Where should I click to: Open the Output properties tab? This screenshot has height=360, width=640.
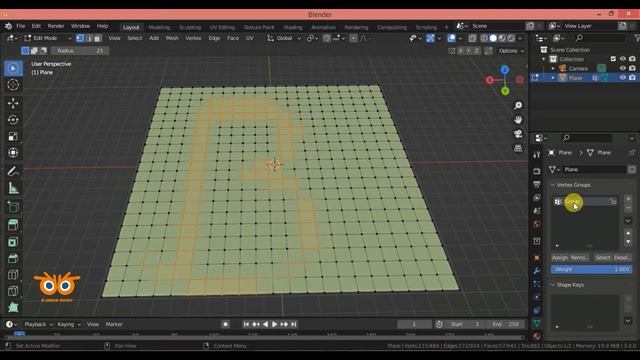click(x=537, y=184)
